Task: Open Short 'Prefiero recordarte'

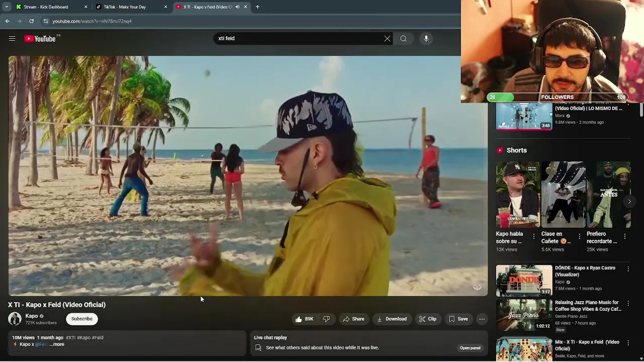Action: click(608, 195)
